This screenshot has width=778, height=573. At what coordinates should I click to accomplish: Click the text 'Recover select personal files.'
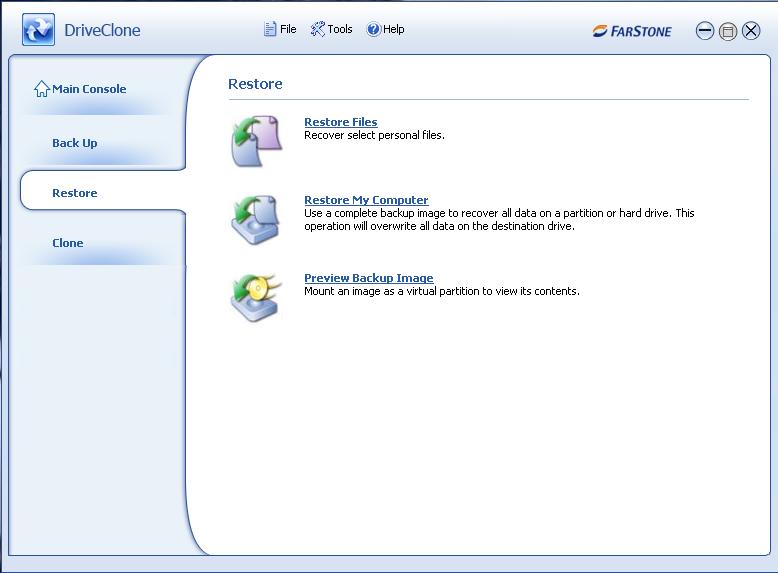374,135
